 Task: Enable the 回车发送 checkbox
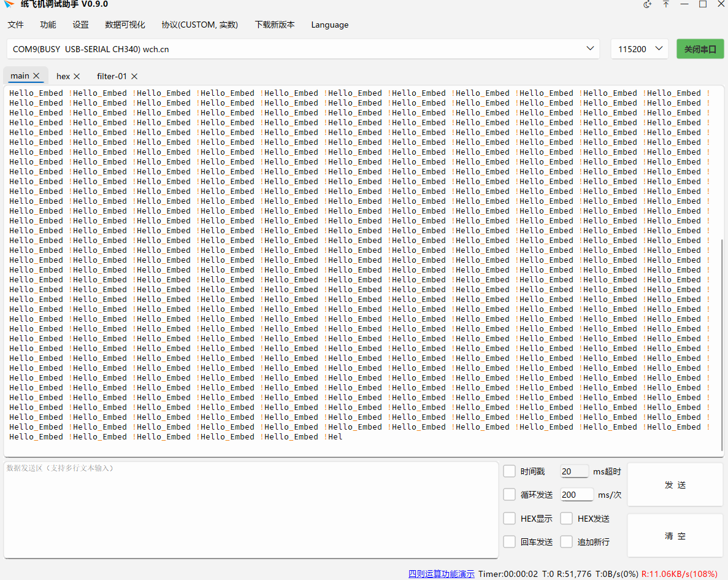[509, 541]
